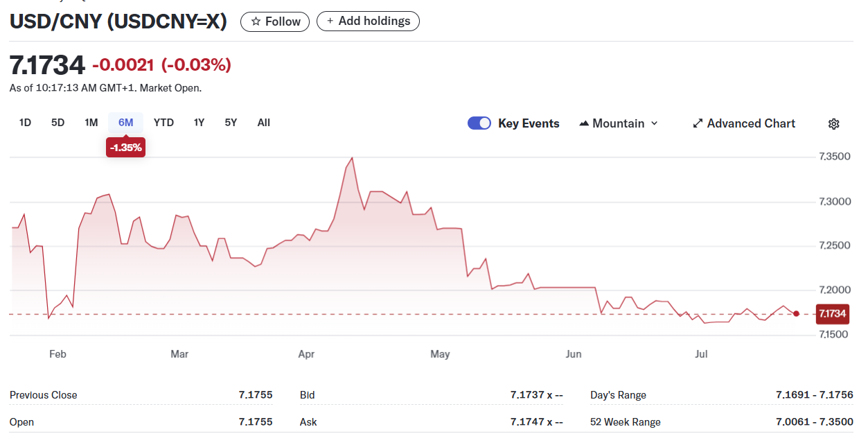Open chart settings gear icon
Screen dimensions: 868x436
click(x=834, y=123)
